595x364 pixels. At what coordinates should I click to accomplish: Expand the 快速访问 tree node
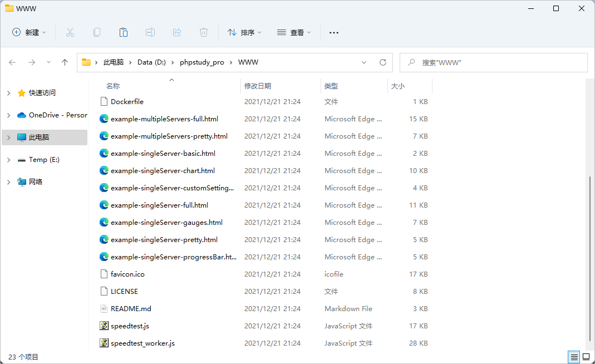8,93
